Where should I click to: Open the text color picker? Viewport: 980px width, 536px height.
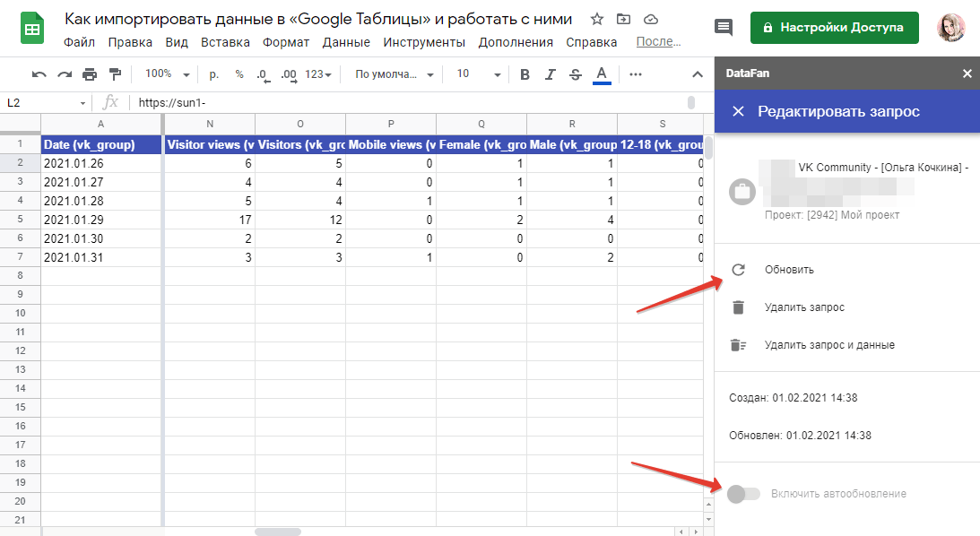602,74
